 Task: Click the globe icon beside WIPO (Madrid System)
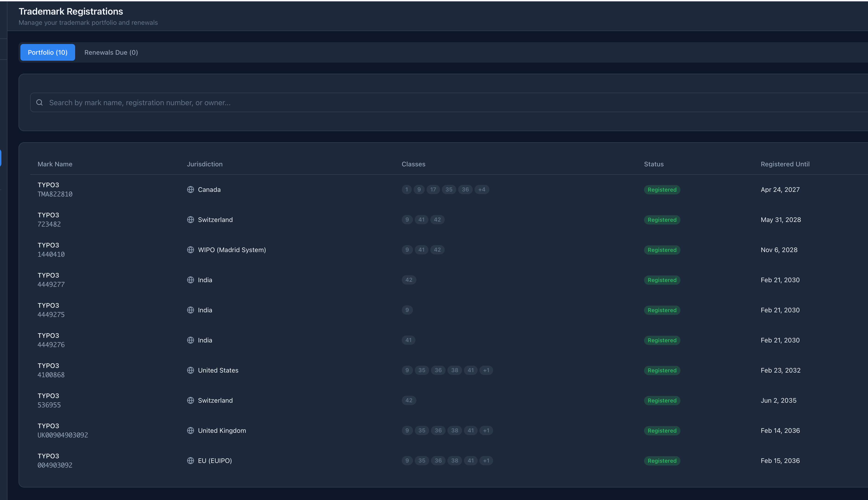[x=190, y=250]
